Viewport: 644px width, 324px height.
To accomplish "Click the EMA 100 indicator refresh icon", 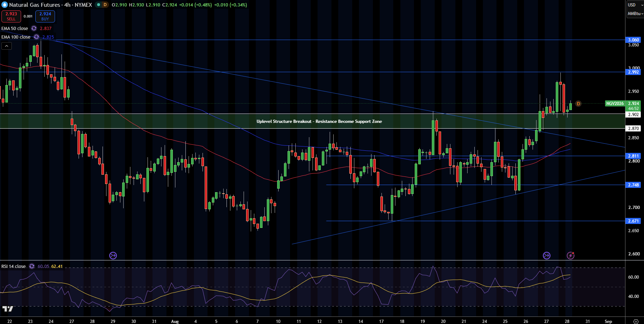I will (x=36, y=37).
